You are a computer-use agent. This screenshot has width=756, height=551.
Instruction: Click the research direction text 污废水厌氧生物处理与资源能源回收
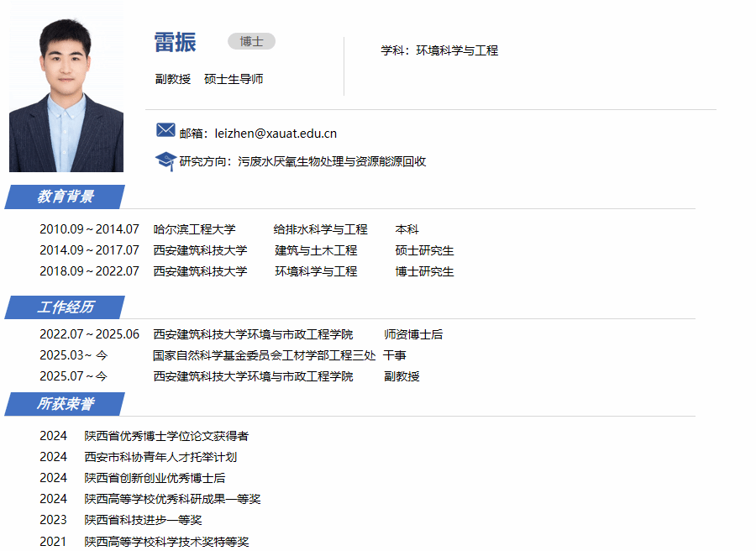pos(332,161)
